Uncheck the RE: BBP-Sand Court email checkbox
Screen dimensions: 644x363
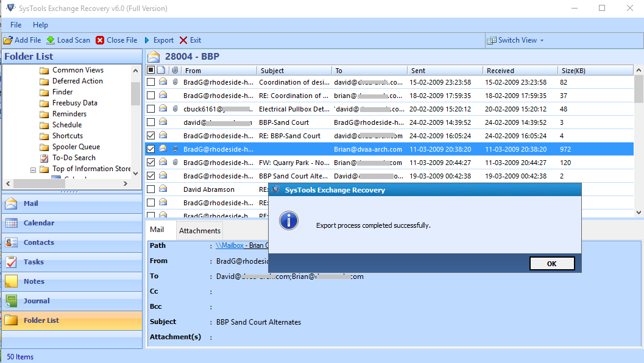(150, 135)
